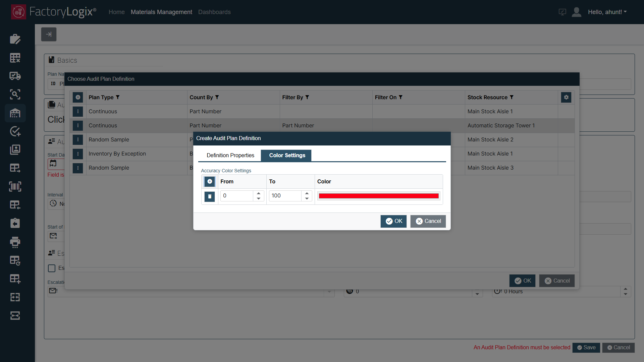
Task: Open the warehouse sidebar icon
Action: click(15, 113)
